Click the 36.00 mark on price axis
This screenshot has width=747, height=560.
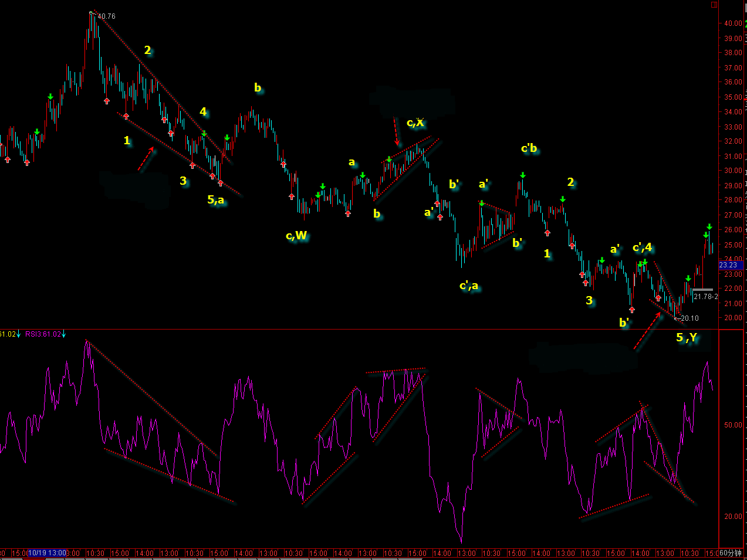click(x=733, y=82)
